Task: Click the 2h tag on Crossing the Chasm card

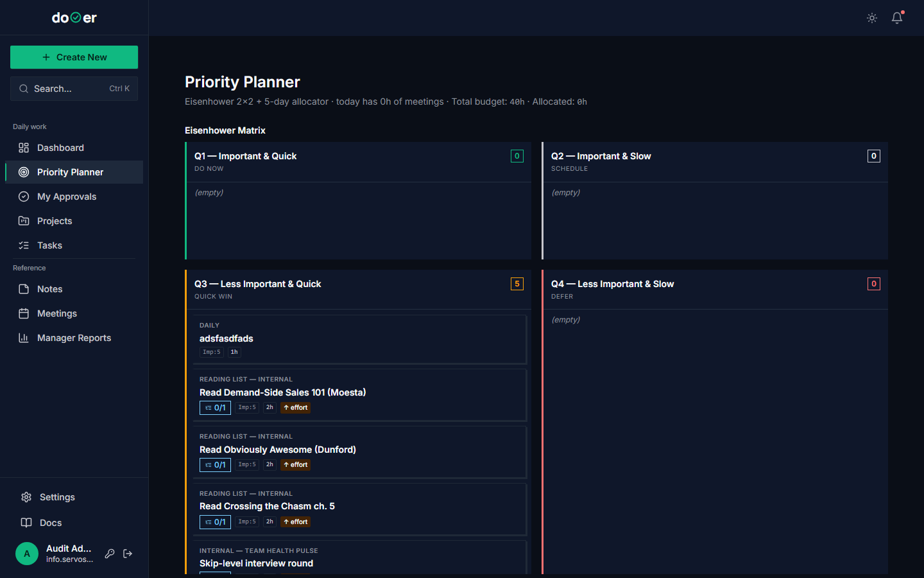Action: 269,522
